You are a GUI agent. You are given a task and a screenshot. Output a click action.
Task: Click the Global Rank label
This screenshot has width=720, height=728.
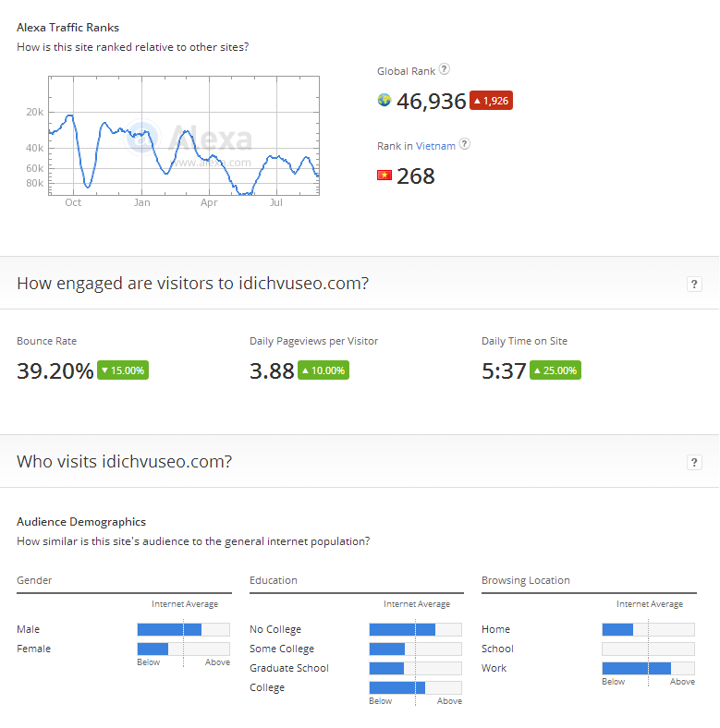(x=406, y=71)
